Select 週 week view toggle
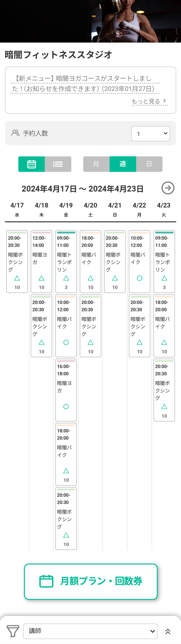The height and width of the screenshot is (644, 181). point(123,164)
